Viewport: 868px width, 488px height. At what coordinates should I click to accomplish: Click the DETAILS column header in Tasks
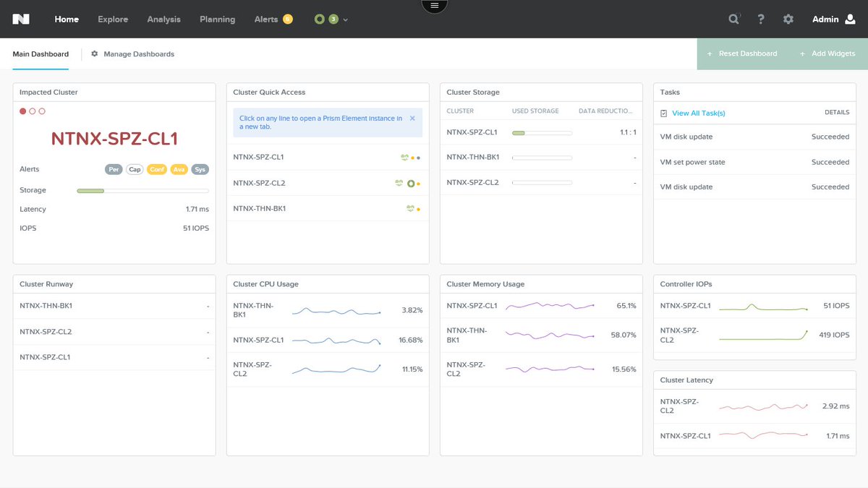[x=837, y=113]
